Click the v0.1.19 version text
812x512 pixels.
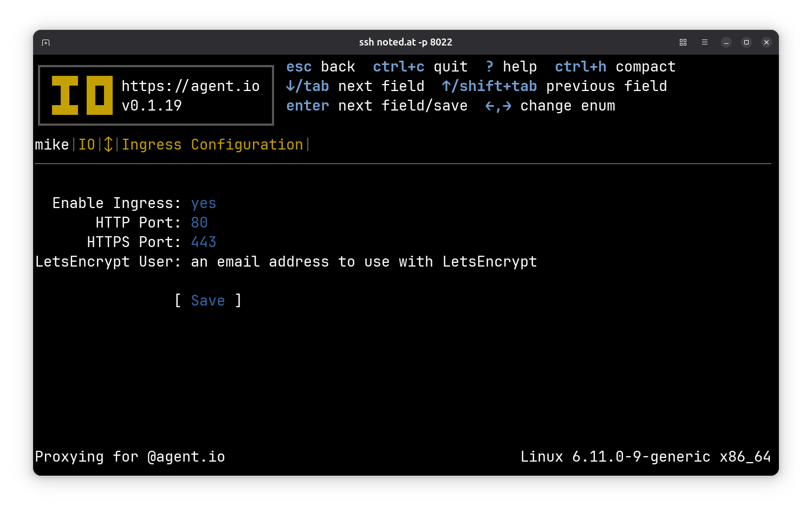pos(152,106)
